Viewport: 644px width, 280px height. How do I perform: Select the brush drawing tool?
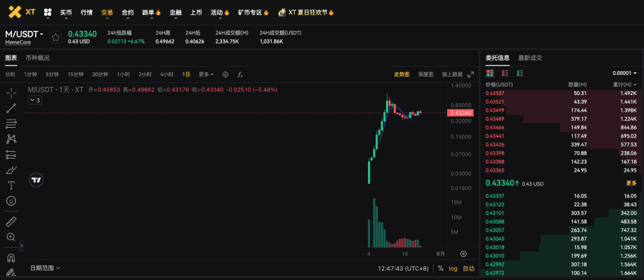11,170
